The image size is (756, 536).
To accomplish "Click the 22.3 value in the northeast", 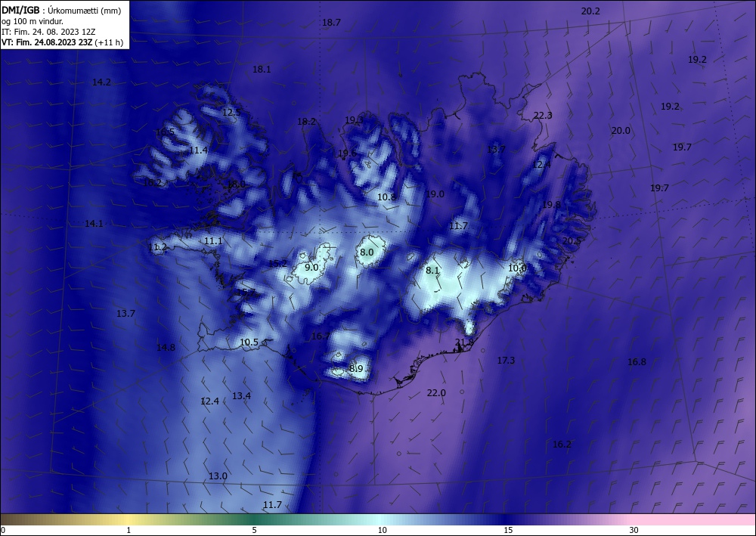I will point(542,115).
